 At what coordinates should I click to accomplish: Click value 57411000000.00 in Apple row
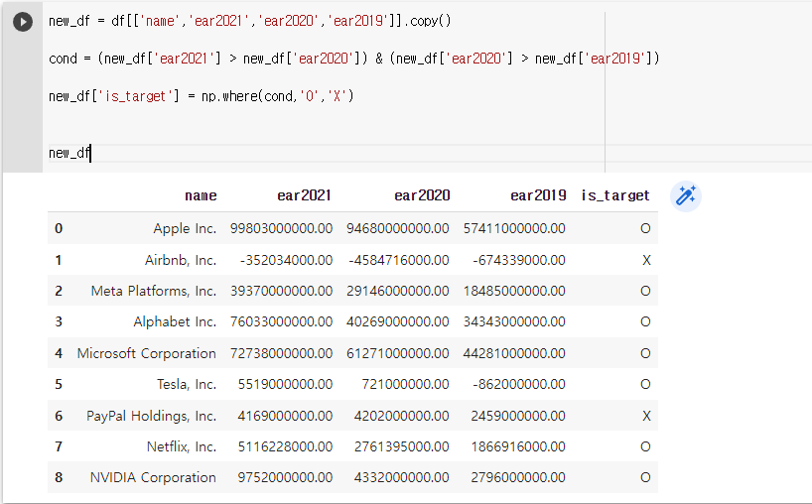point(514,228)
